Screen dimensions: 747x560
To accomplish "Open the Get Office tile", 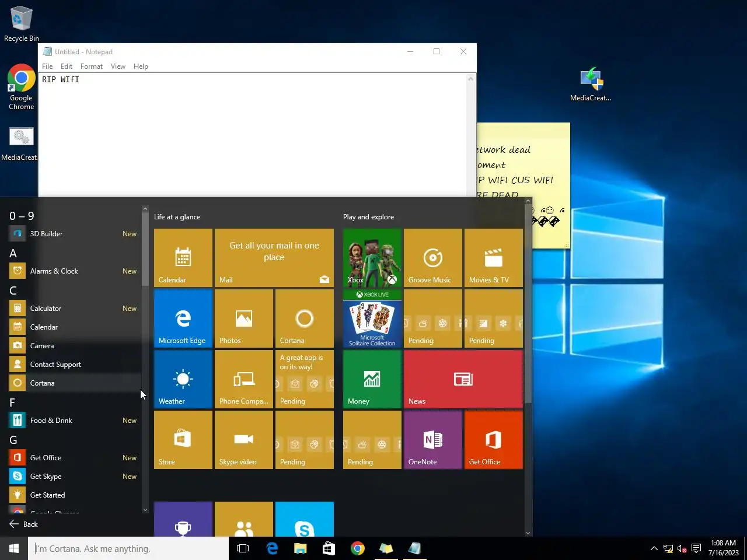I will pos(494,440).
